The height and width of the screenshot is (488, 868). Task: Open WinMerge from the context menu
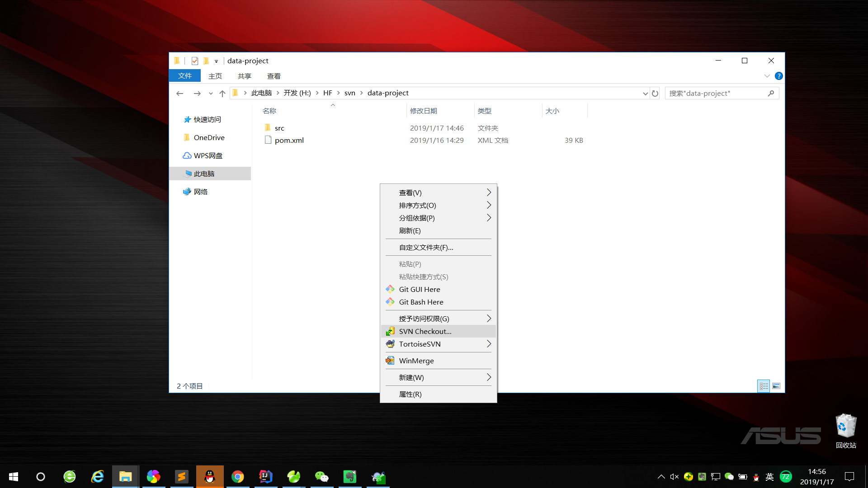pyautogui.click(x=438, y=361)
